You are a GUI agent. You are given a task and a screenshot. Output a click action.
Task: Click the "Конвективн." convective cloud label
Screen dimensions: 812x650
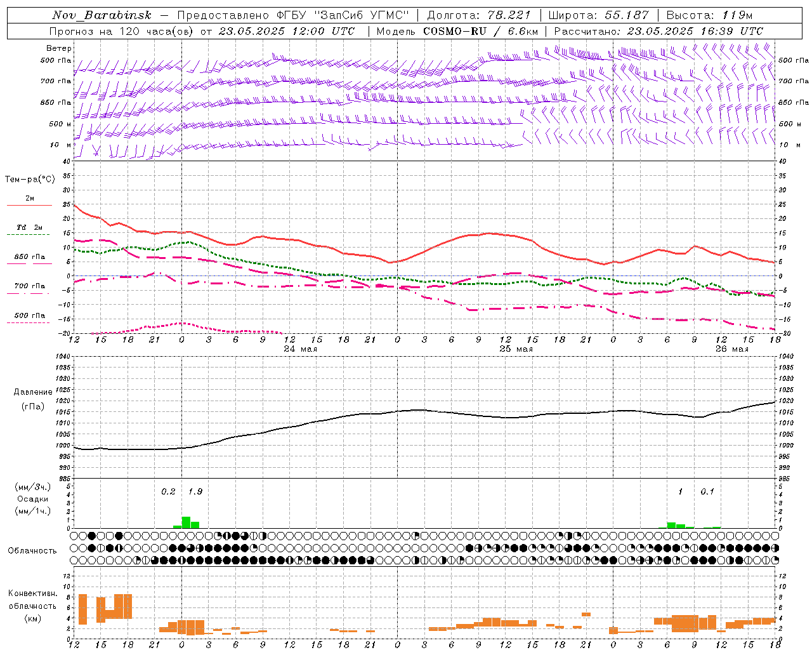(x=32, y=594)
